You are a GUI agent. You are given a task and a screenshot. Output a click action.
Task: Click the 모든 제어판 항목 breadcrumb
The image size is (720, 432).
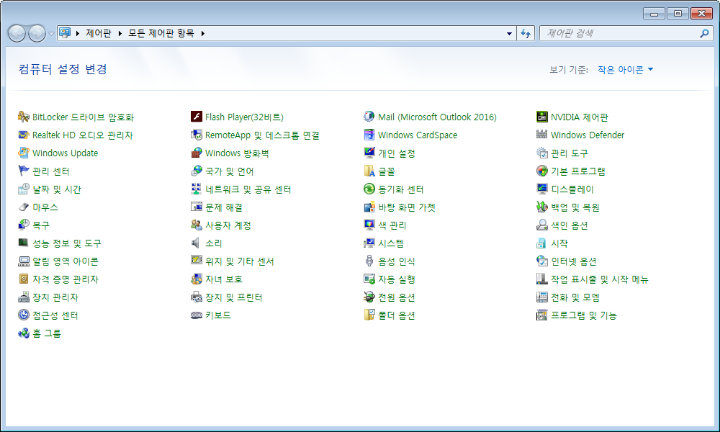tap(161, 33)
